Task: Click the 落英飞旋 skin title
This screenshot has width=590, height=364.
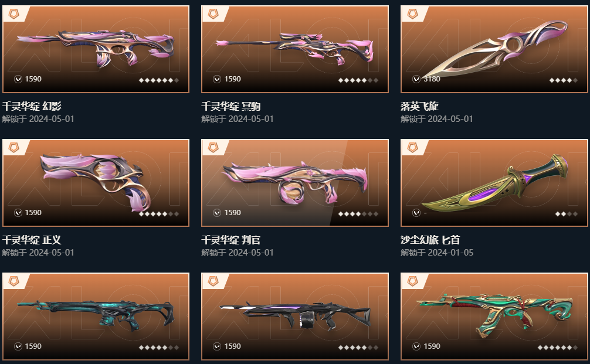Action: tap(419, 107)
